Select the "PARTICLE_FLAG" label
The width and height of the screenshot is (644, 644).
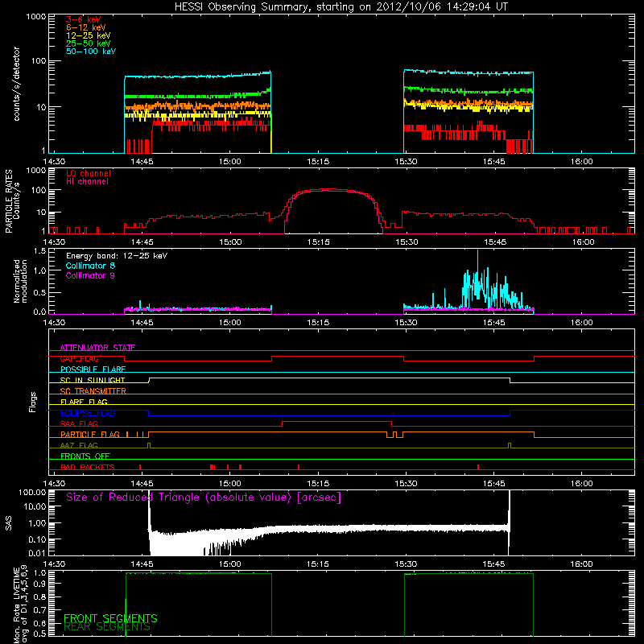point(90,435)
